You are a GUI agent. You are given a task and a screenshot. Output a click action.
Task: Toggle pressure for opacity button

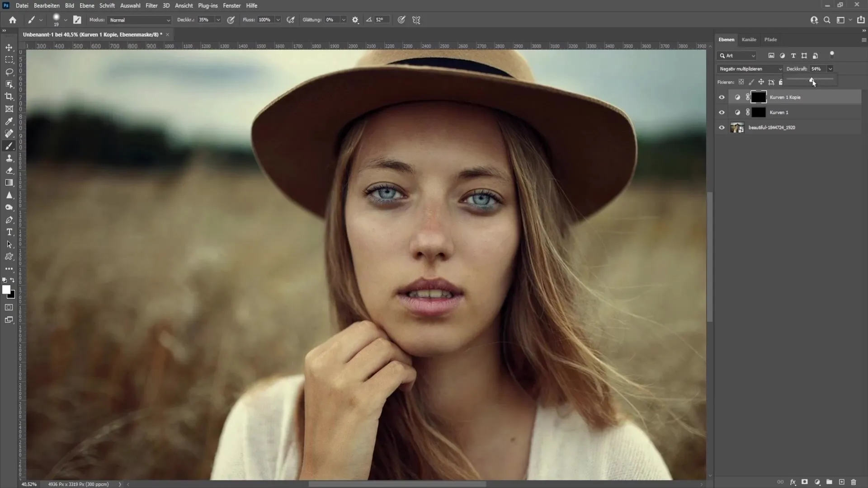click(x=231, y=20)
